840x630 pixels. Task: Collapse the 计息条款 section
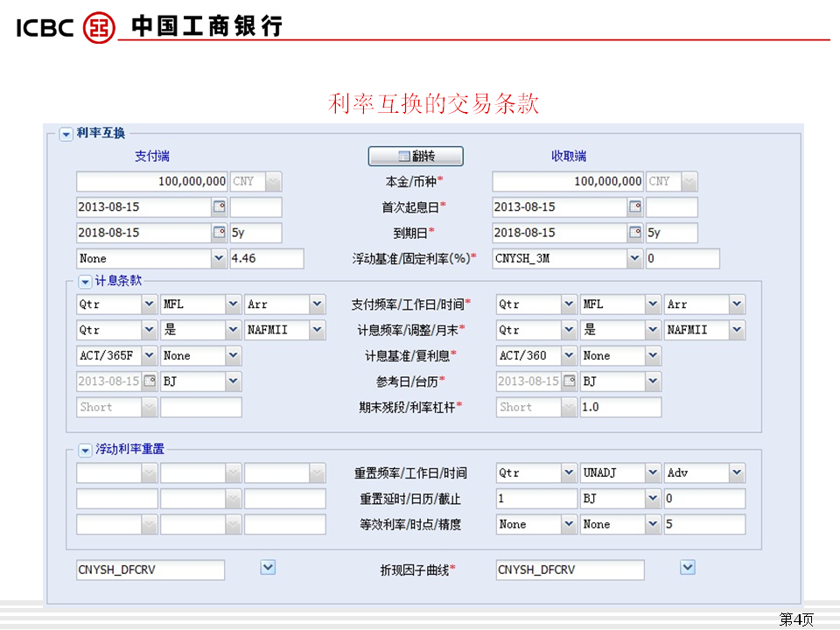coord(85,282)
